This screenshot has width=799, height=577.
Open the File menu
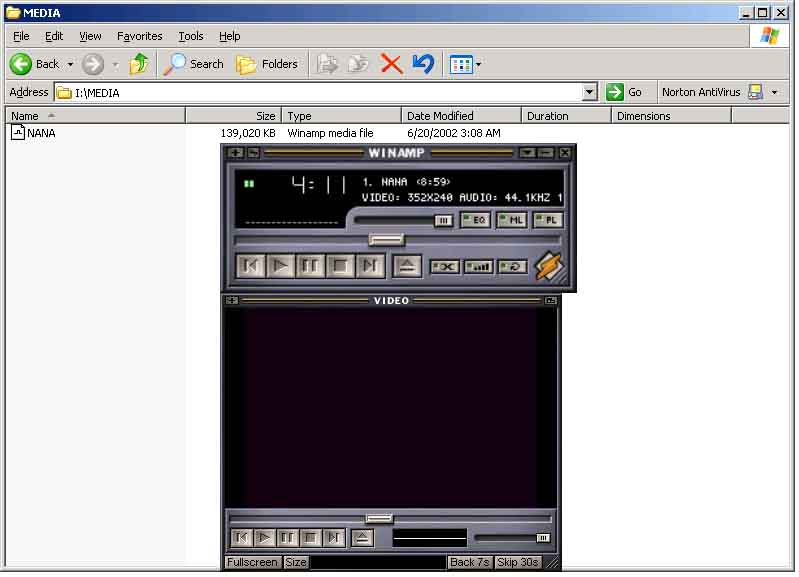[21, 36]
